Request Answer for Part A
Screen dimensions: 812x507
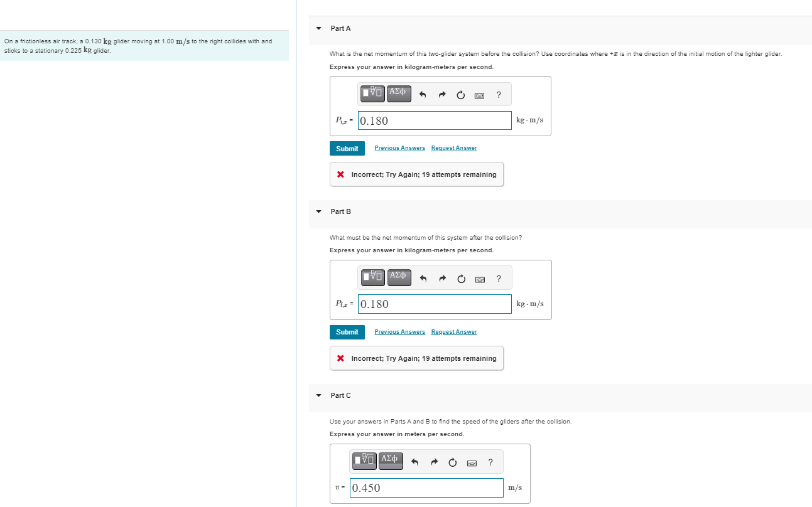coord(454,148)
